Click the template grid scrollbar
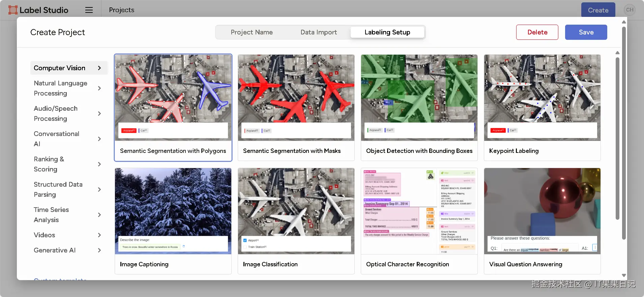Image resolution: width=644 pixels, height=297 pixels. [617, 138]
